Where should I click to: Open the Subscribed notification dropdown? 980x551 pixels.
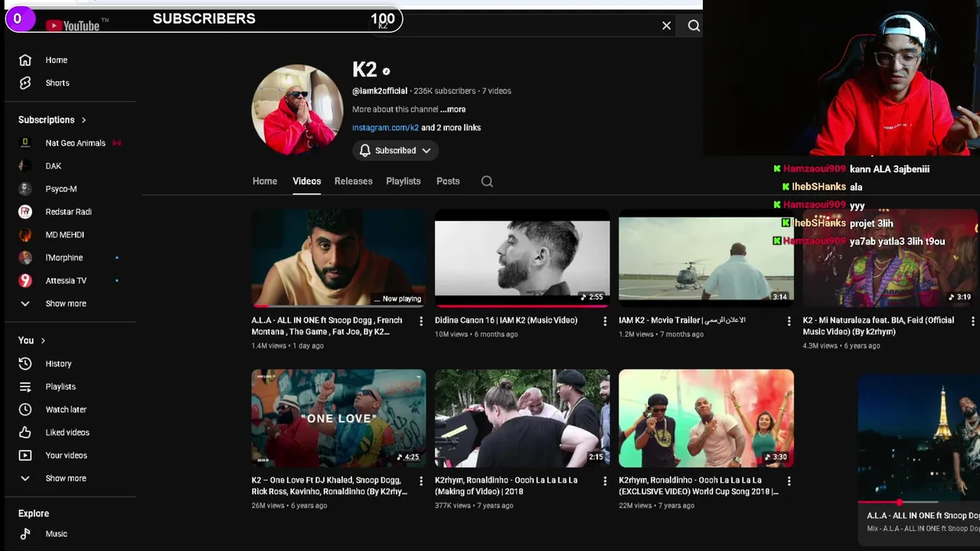click(x=395, y=151)
